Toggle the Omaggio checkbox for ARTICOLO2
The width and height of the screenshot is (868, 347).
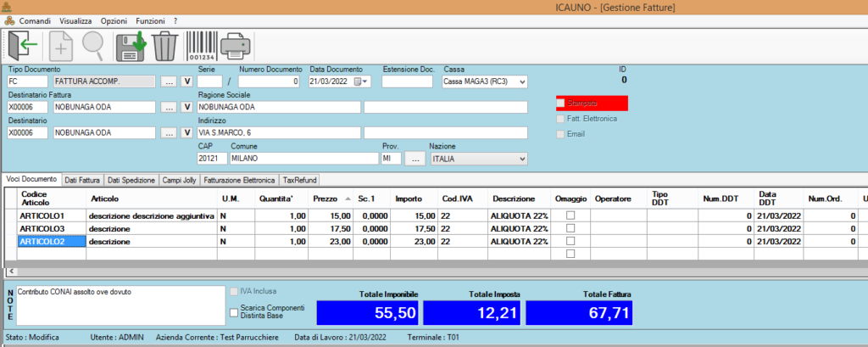click(x=570, y=241)
